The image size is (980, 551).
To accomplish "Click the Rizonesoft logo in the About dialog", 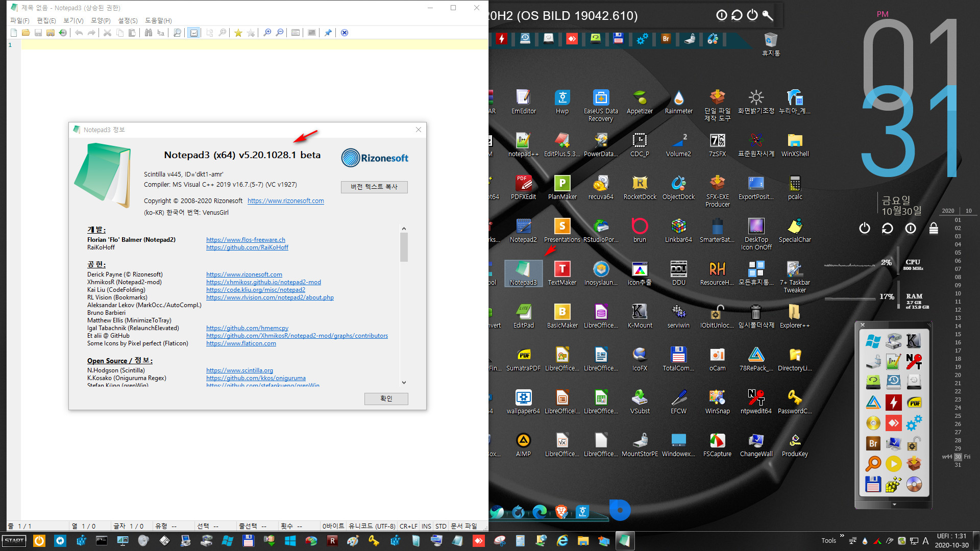I will 375,158.
